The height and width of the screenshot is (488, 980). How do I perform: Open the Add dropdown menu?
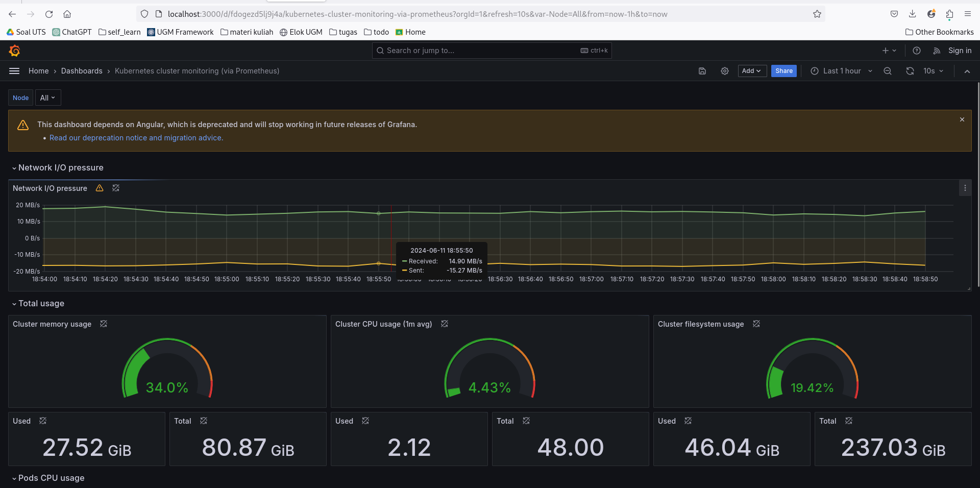[x=752, y=71]
